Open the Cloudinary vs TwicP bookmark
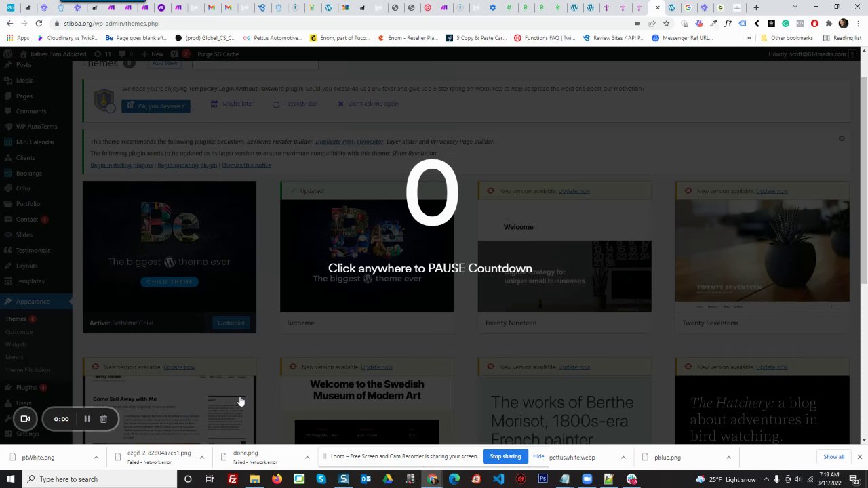This screenshot has height=488, width=868. (x=68, y=38)
